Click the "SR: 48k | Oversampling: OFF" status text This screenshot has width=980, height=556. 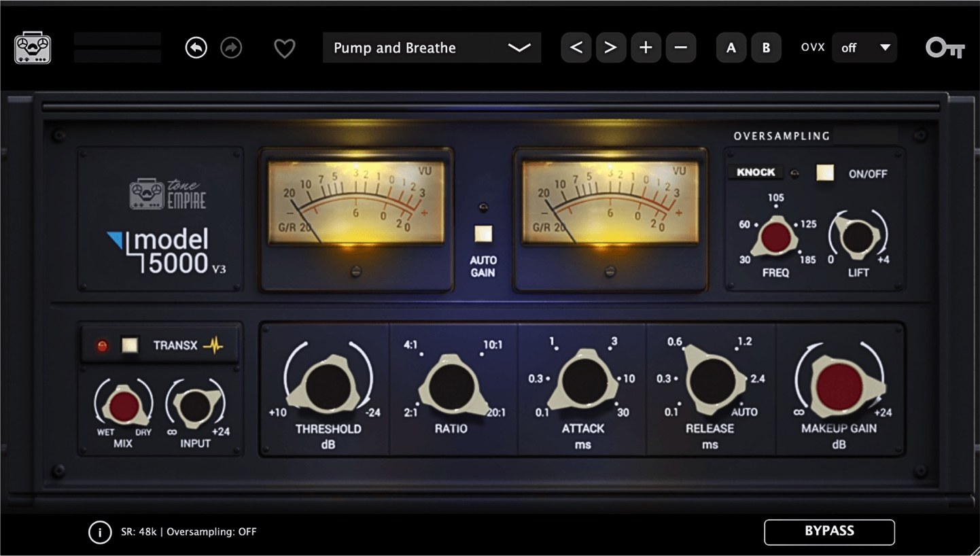189,532
